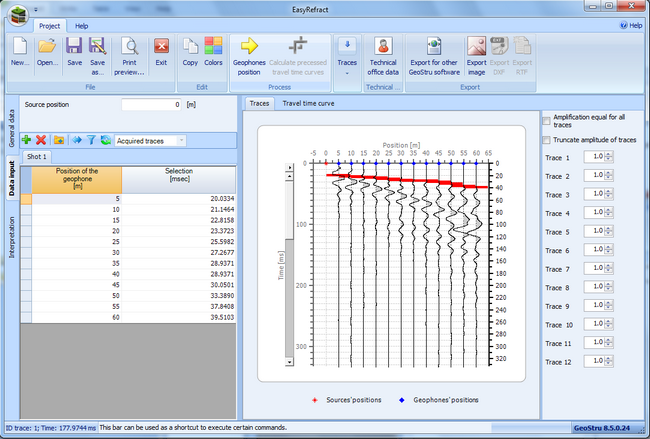Click Export for other GeoStru software
Viewport: 650px width, 439px height.
click(x=434, y=56)
